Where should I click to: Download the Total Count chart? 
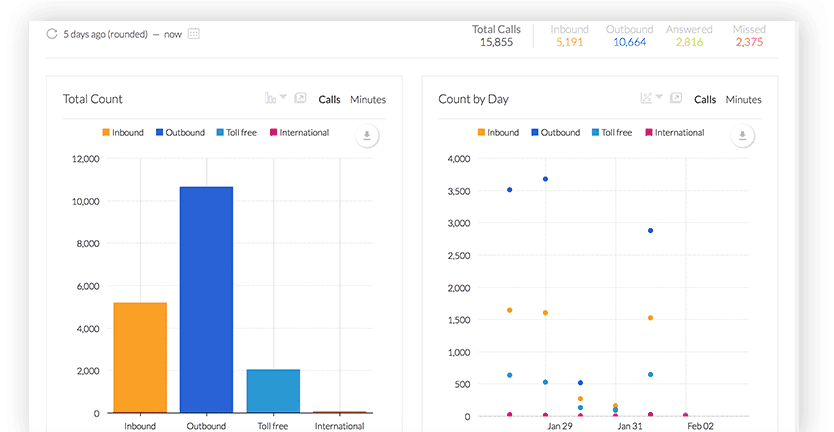(366, 136)
